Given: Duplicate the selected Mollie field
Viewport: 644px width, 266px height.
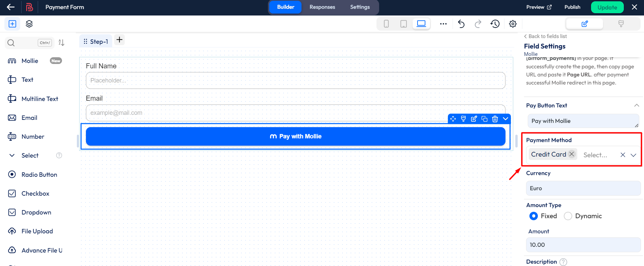Looking at the screenshot, I should [484, 119].
